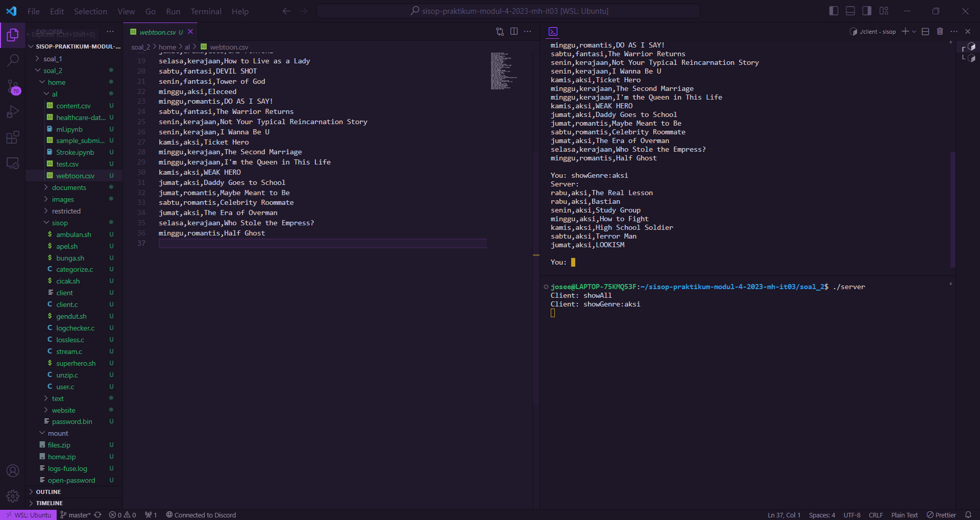
Task: Synchronize changes on master branch
Action: tap(98, 515)
